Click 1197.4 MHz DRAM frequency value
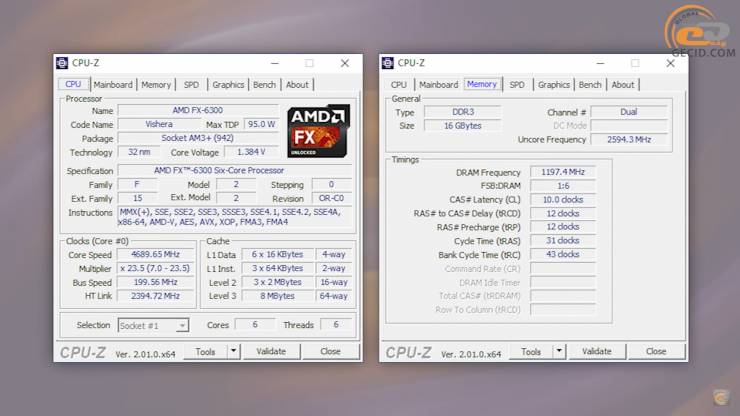The height and width of the screenshot is (416, 740). coord(563,172)
